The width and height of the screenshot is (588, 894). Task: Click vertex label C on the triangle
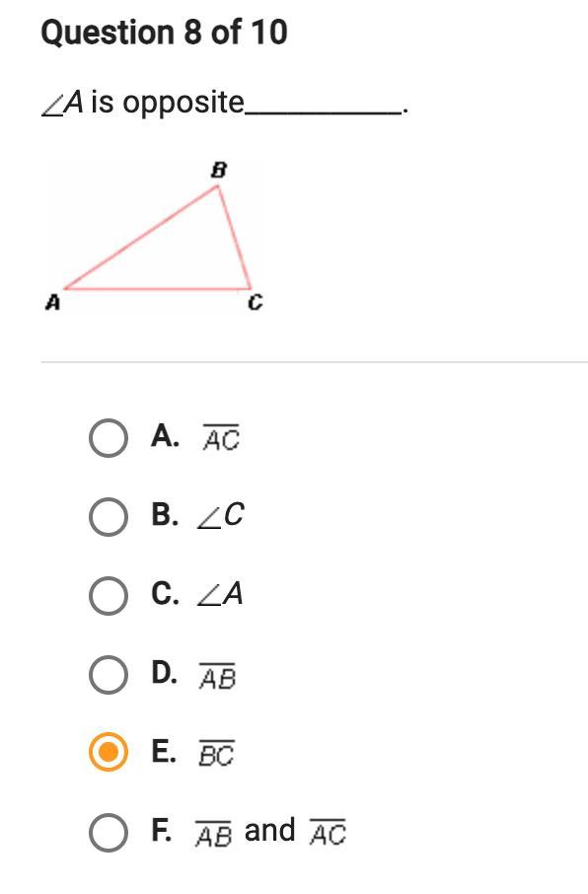255,302
